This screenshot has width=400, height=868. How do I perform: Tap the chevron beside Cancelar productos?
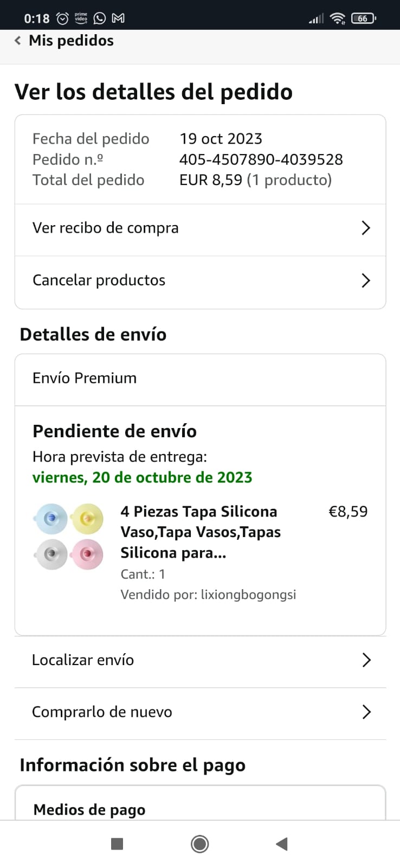click(x=366, y=280)
